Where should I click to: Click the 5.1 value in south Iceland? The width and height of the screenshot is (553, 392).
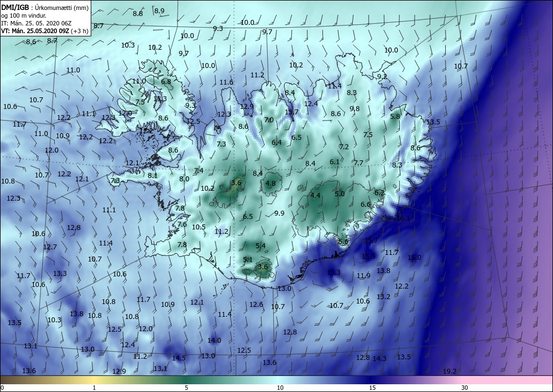248,260
